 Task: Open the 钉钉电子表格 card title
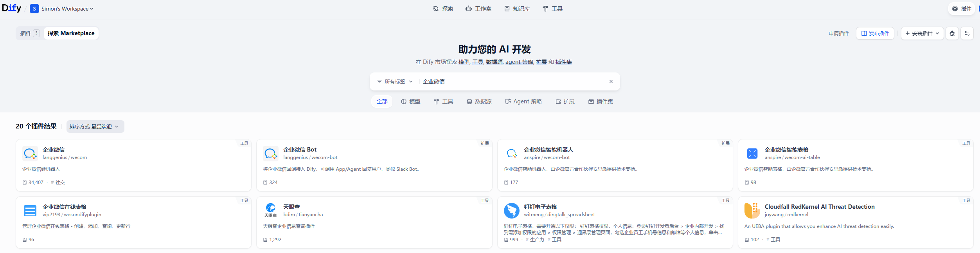point(540,207)
